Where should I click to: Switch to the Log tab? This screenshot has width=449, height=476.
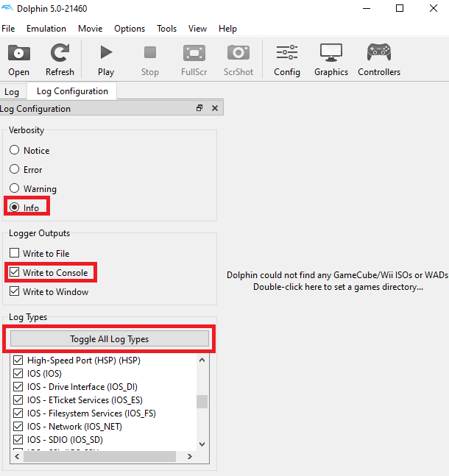(12, 92)
